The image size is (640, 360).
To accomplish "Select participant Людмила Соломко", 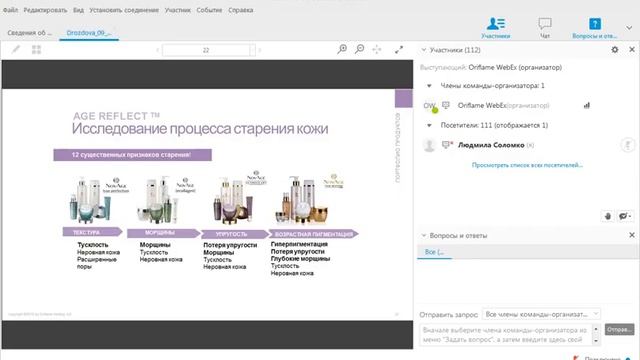I will (x=491, y=145).
